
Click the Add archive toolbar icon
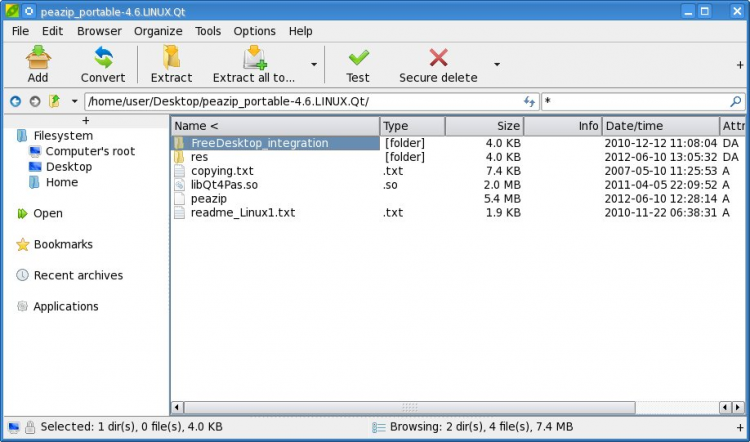coord(38,57)
